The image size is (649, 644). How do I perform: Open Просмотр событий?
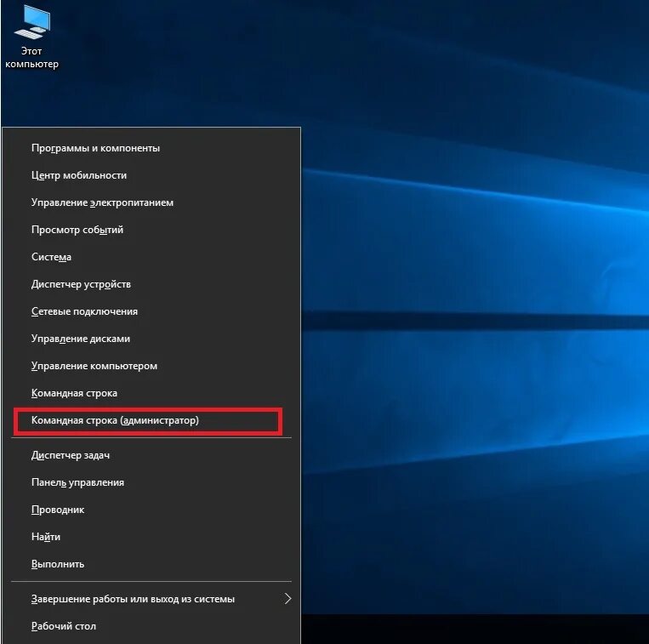151,230
